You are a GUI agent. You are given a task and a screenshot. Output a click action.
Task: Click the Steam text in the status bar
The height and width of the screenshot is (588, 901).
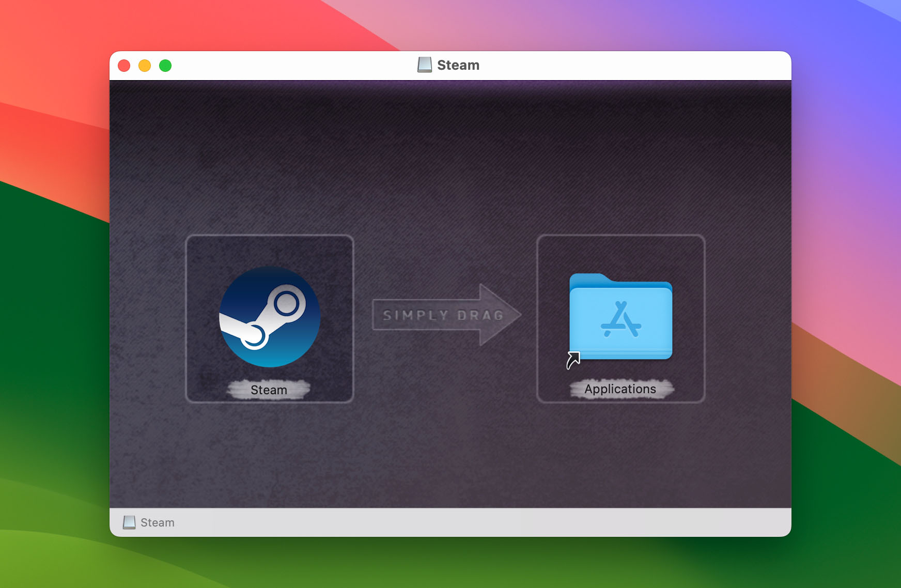tap(157, 522)
